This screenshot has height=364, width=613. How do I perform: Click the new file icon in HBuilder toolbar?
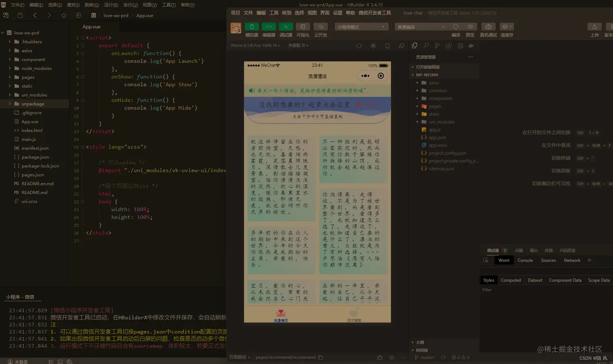point(6,15)
